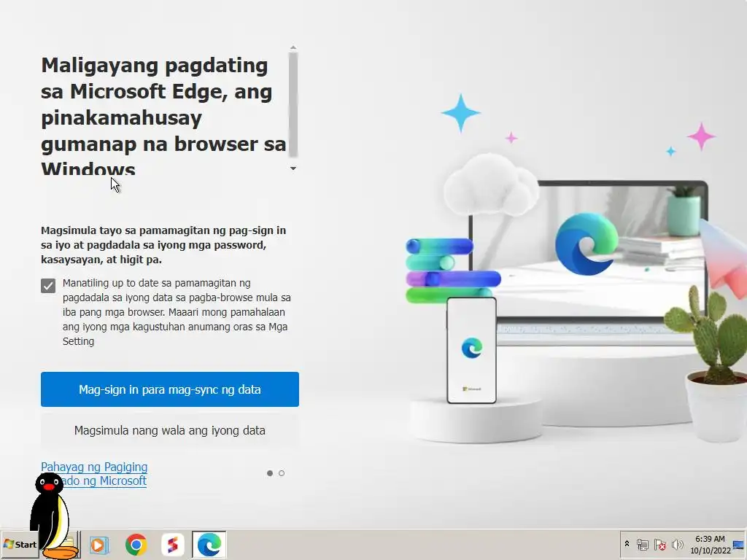Open the clock showing 6:39 AM

click(710, 544)
